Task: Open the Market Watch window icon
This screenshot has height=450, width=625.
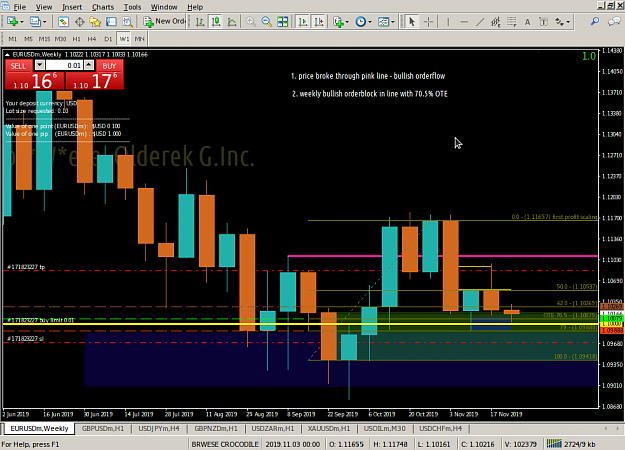Action: point(63,22)
